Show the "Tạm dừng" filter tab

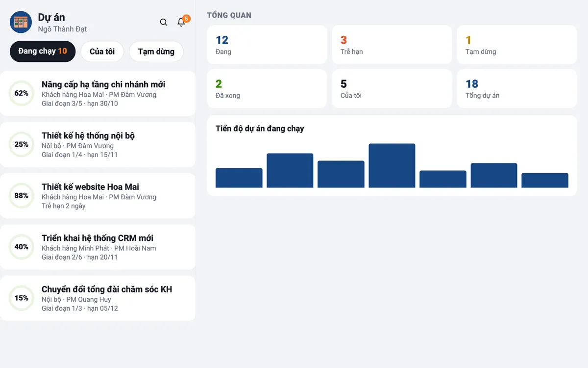coord(156,52)
